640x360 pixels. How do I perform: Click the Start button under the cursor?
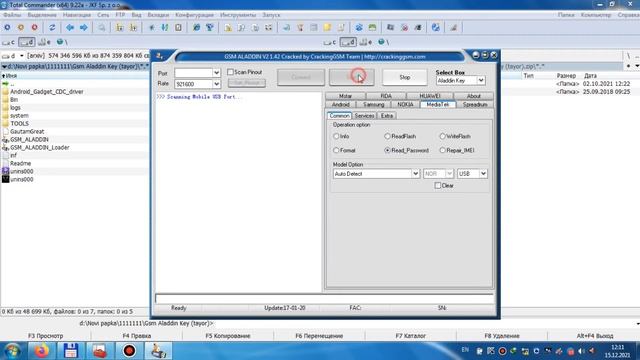point(352,77)
